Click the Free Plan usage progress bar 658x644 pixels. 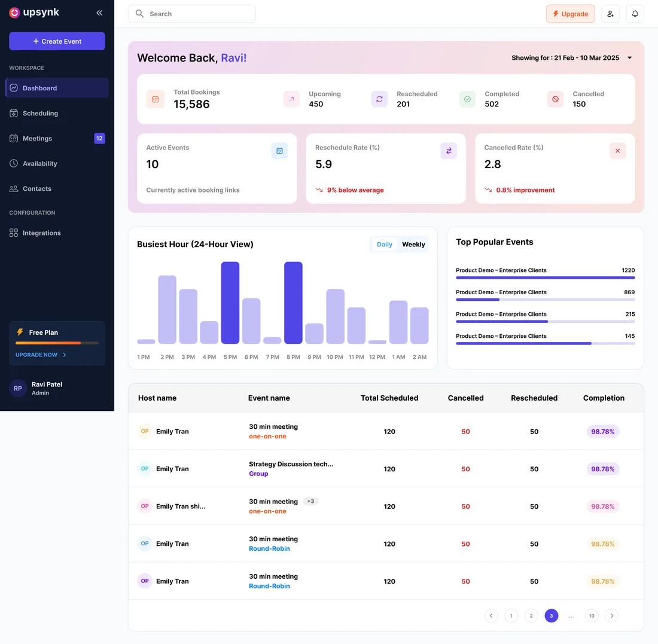57,343
